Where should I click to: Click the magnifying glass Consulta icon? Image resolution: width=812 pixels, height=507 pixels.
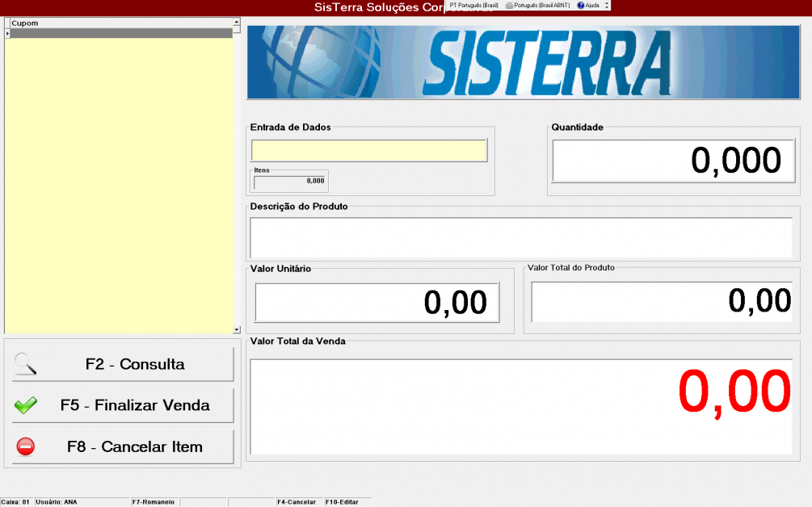[26, 364]
